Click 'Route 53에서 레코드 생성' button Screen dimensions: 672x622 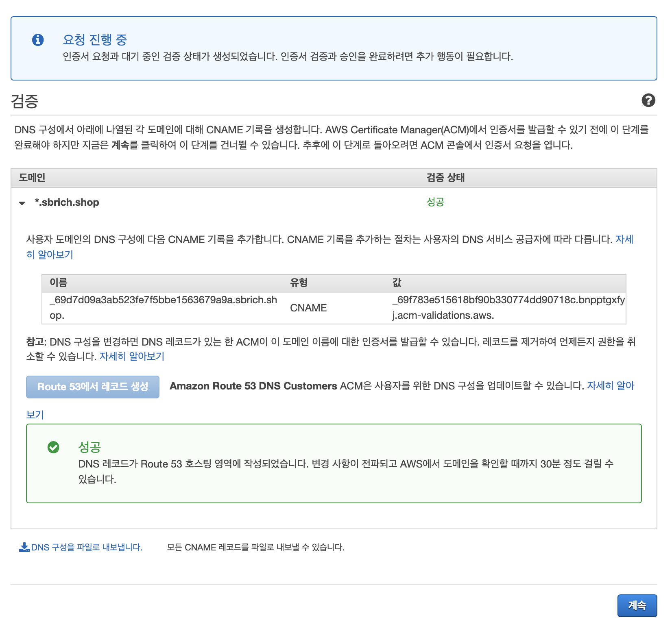pos(93,387)
